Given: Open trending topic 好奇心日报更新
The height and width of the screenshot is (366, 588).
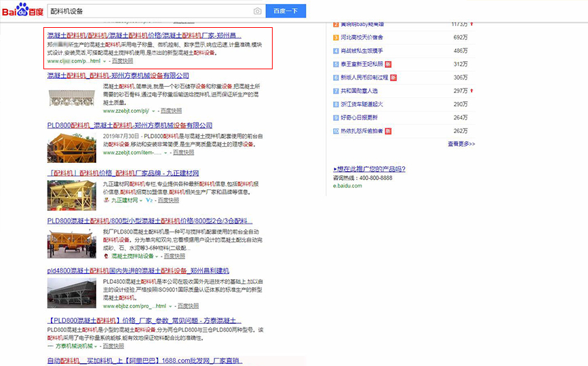Looking at the screenshot, I should 359,118.
